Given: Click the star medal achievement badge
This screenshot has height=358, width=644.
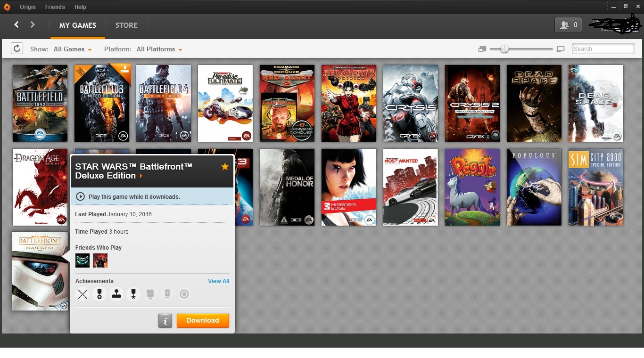Looking at the screenshot, I should tap(133, 294).
